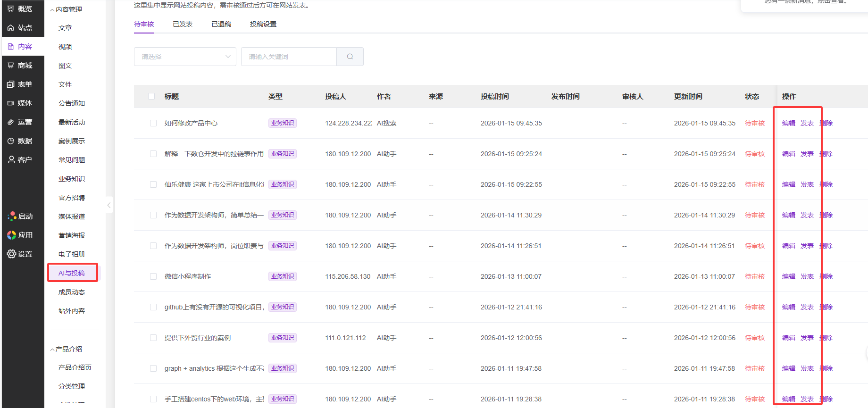The image size is (868, 408).
Task: Switch to the 投稿设置 tab
Action: point(263,24)
